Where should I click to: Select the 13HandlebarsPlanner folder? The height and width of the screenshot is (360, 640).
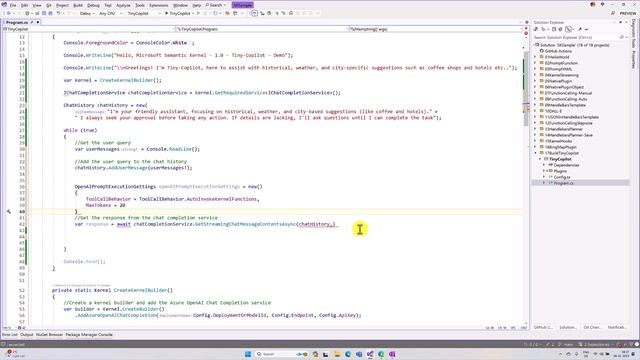pos(564,129)
